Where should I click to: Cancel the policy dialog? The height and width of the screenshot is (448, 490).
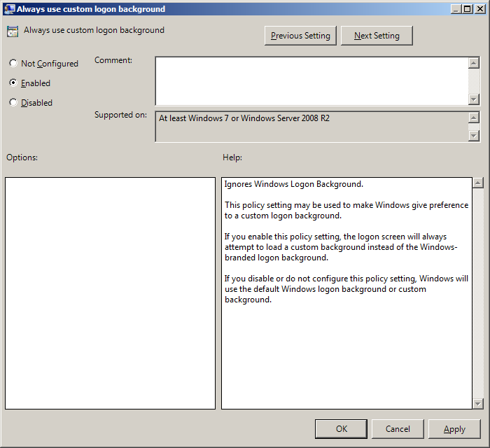(x=398, y=428)
